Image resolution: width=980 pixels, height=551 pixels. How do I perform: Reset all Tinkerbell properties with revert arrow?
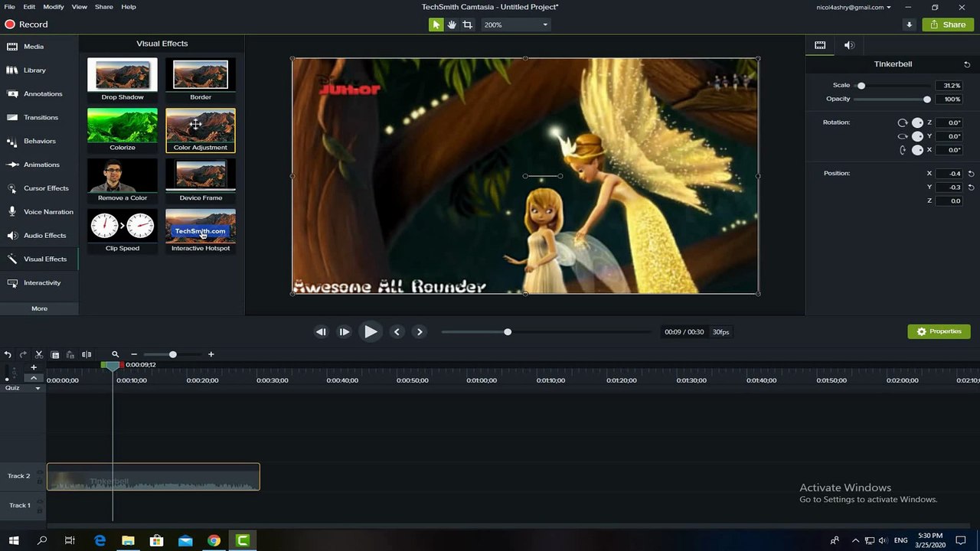pos(967,64)
